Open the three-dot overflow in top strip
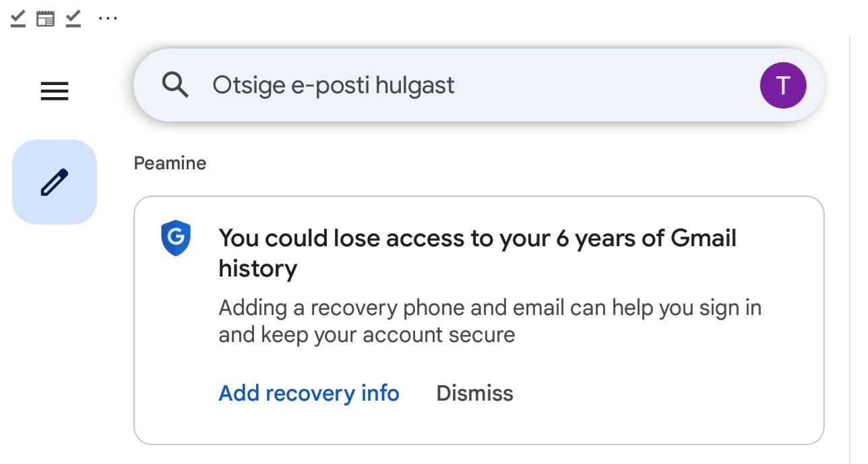Viewport: 868px width, 464px height. (x=108, y=19)
